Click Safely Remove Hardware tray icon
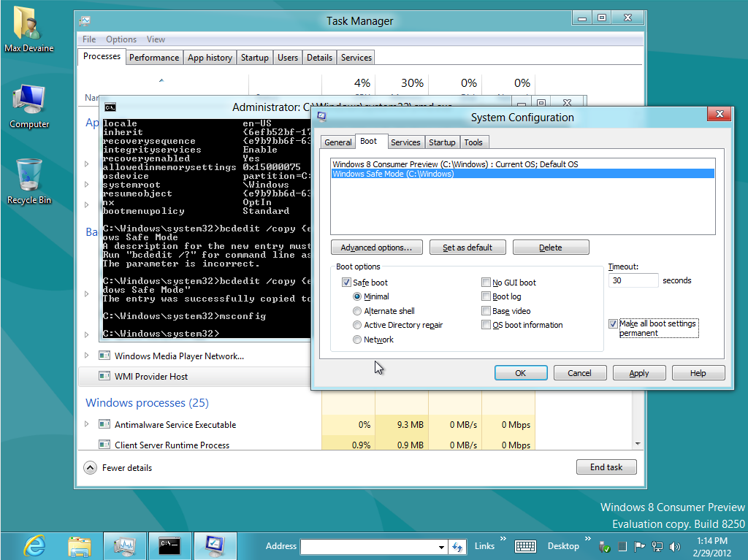The image size is (748, 560). [604, 547]
